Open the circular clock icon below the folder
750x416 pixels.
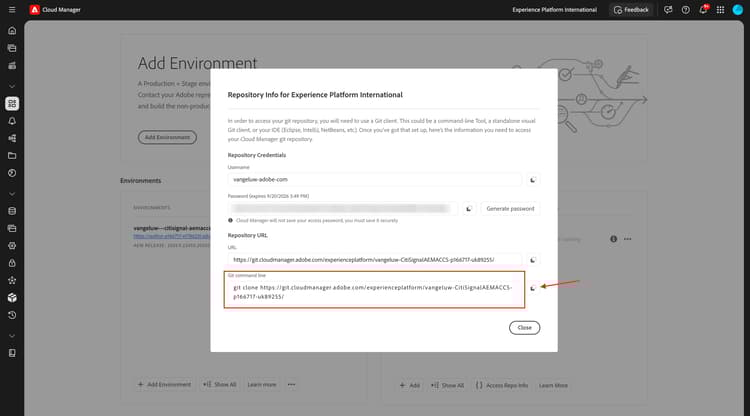coord(12,173)
